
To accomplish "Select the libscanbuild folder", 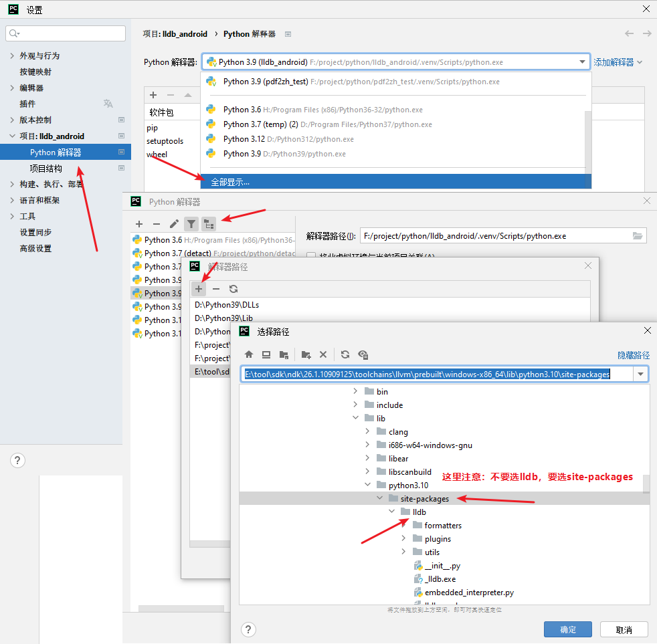I will point(409,471).
